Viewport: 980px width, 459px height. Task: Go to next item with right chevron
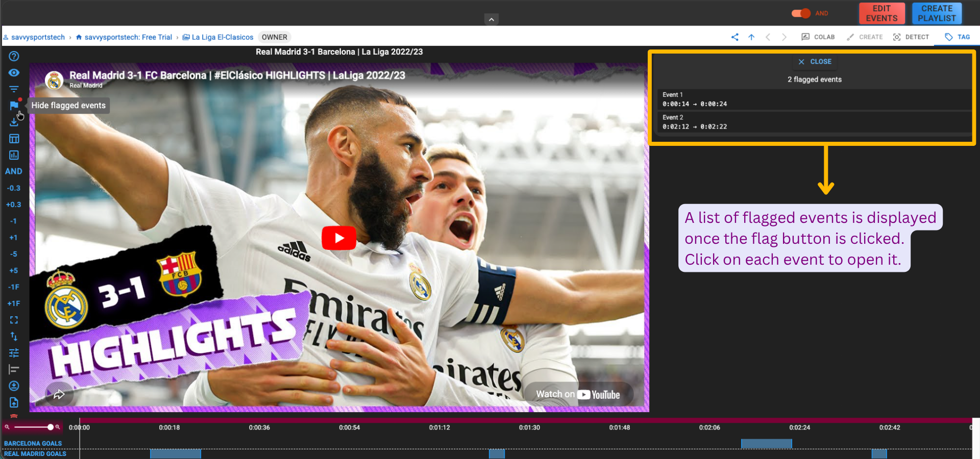coord(784,37)
